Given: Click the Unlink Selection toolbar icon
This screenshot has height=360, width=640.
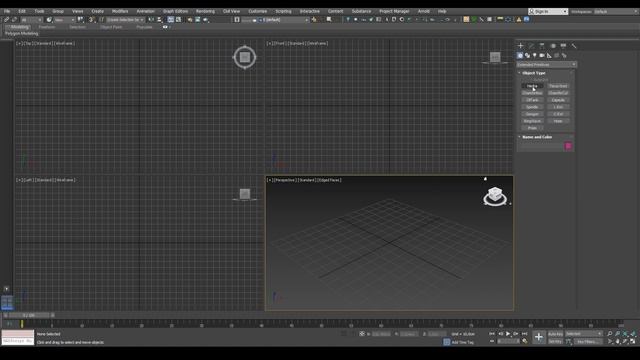Looking at the screenshot, I should pyautogui.click(x=14, y=20).
